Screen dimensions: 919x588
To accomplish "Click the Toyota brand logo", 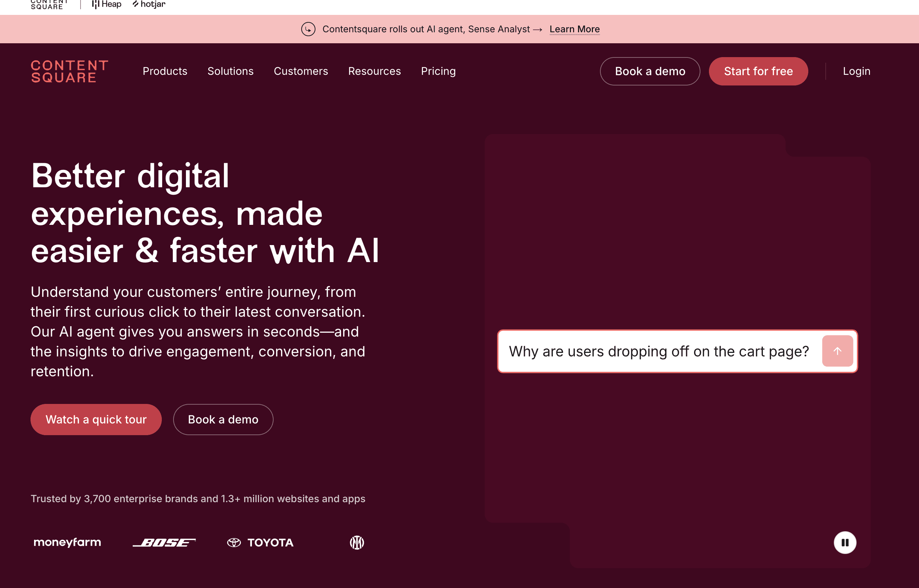I will click(x=260, y=543).
